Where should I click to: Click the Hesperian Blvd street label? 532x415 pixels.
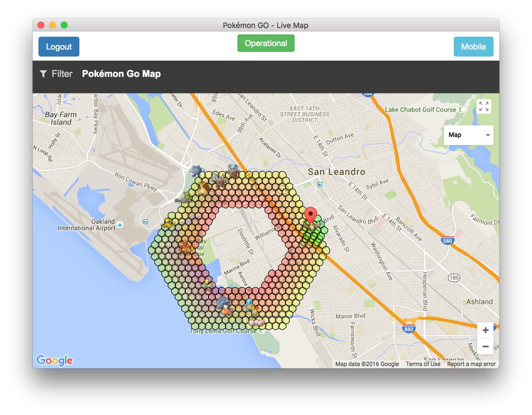[x=425, y=291]
